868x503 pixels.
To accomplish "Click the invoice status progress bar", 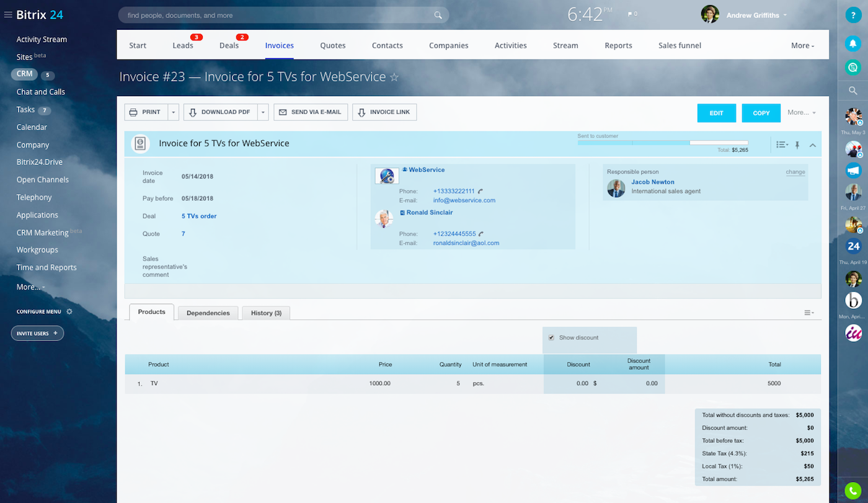I will [x=662, y=143].
